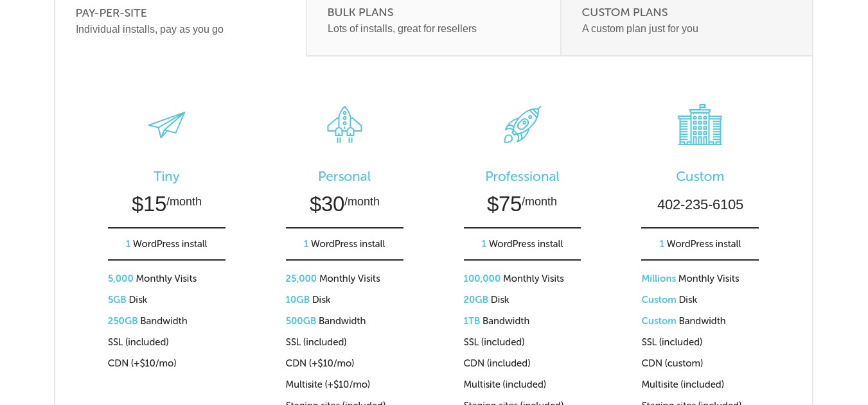868x405 pixels.
Task: Click Millions Monthly Visits in Custom plan
Action: pos(690,279)
